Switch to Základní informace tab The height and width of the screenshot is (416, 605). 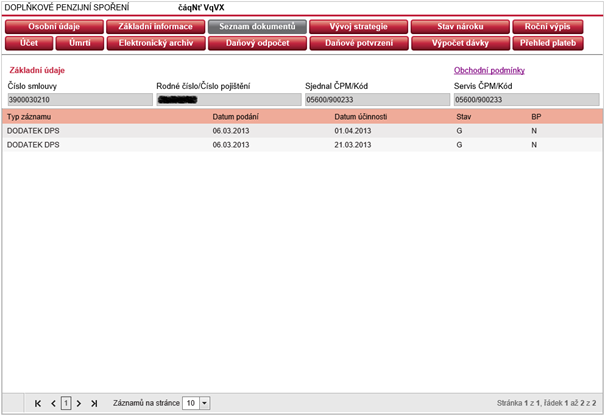(x=155, y=27)
